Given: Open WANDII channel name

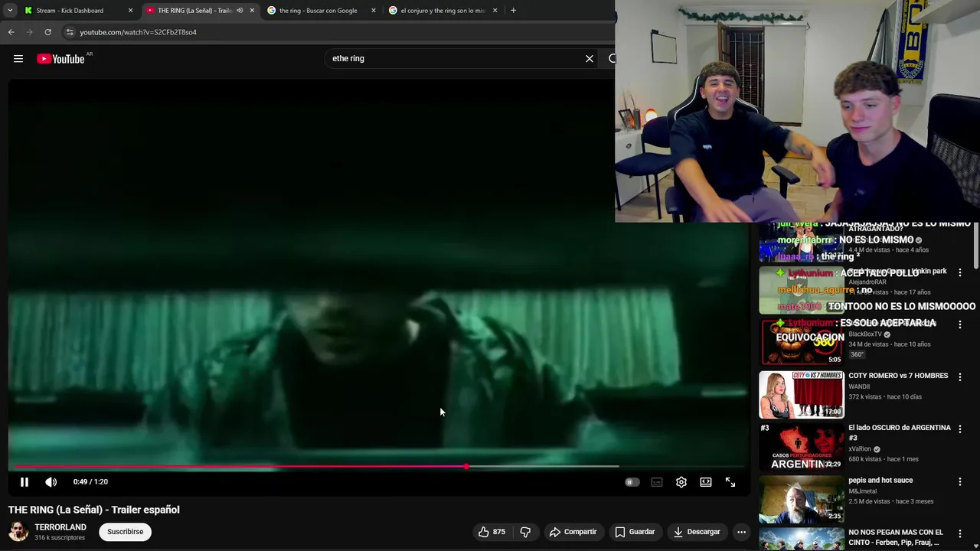Looking at the screenshot, I should click(x=859, y=386).
